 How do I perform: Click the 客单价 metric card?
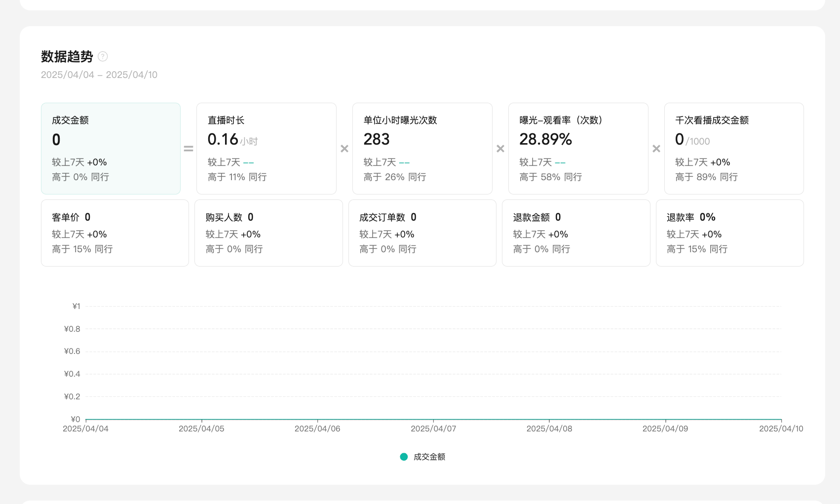[x=115, y=233]
